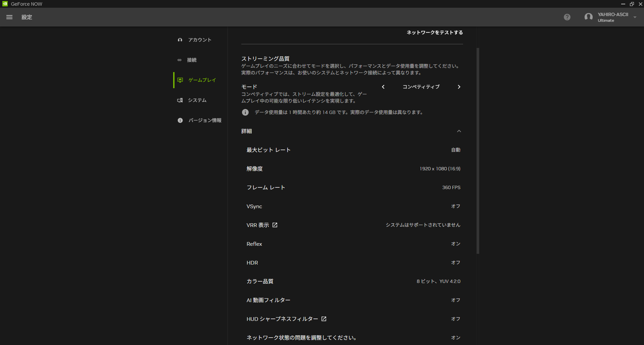The image size is (644, 345).
Task: Click the バージョン情報 info icon
Action: (180, 120)
